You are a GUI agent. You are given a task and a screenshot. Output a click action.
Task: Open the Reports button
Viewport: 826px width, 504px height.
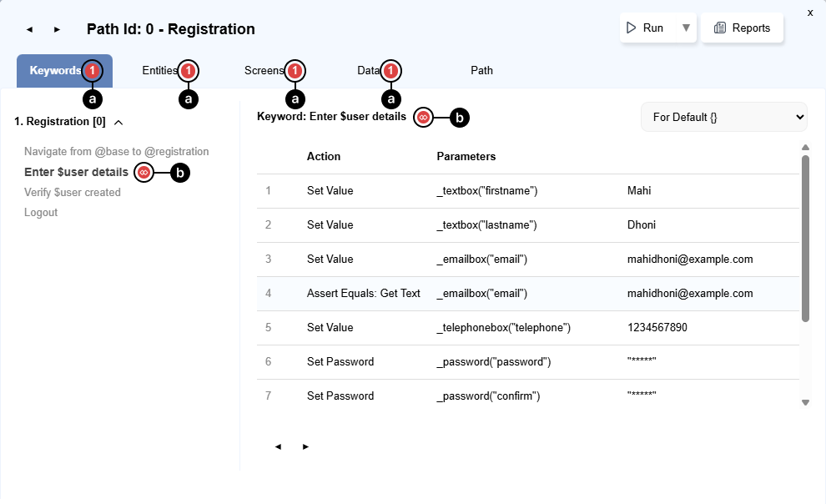[x=742, y=28]
